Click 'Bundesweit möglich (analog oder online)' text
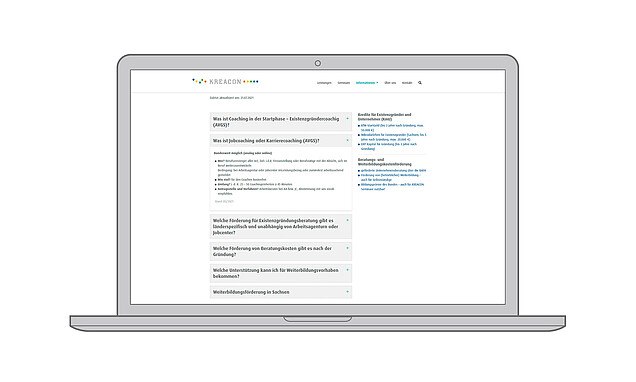Screen dimensions: 636x382 coord(243,153)
